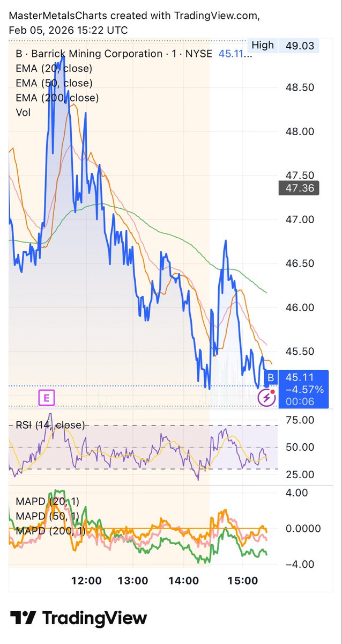Click the High 49.03 price label
The height and width of the screenshot is (644, 342).
[x=284, y=46]
